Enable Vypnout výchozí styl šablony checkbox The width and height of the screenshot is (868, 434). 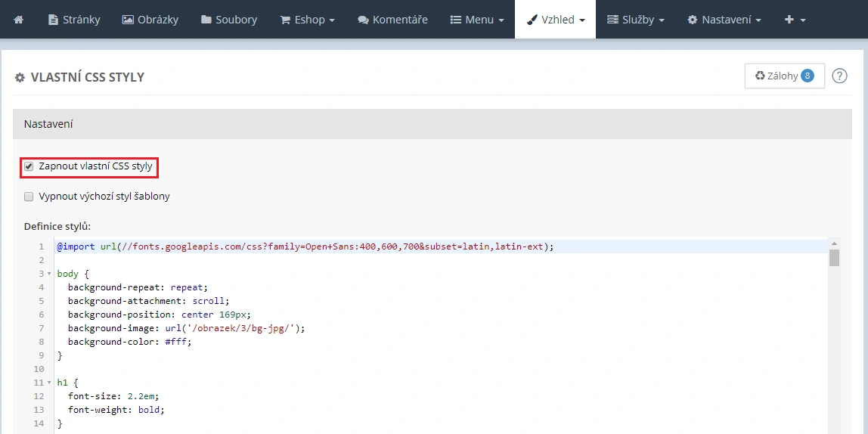29,197
